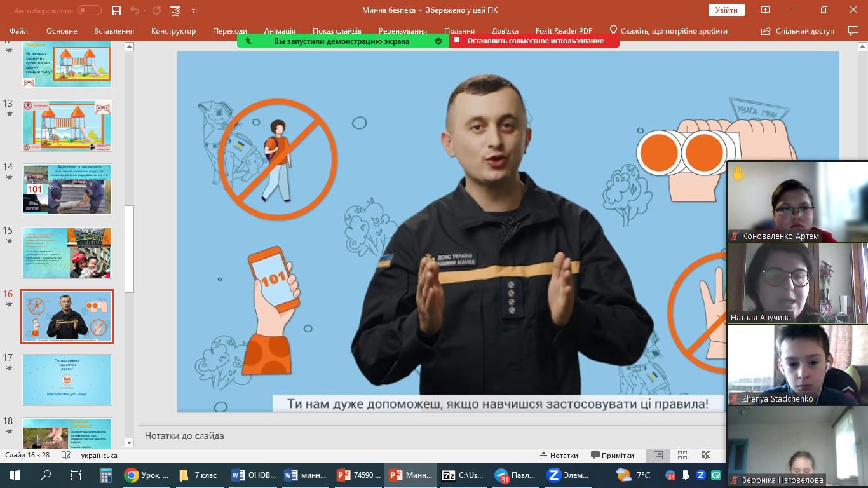
Task: Open the comments pane icon in top-right
Action: 853,30
